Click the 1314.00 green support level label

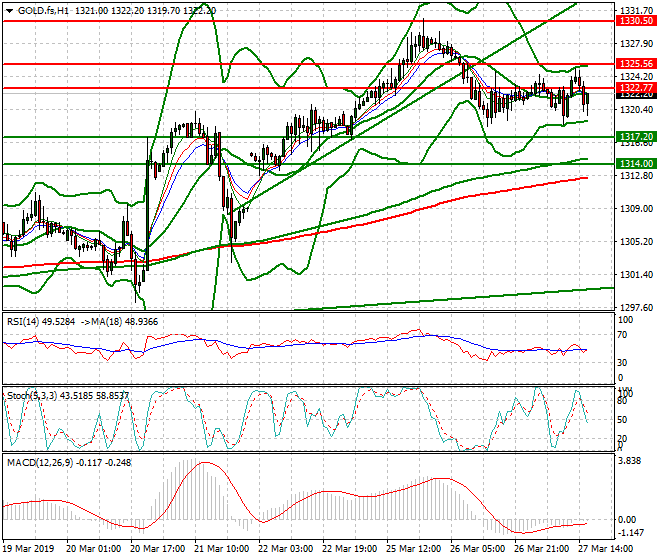(x=636, y=163)
